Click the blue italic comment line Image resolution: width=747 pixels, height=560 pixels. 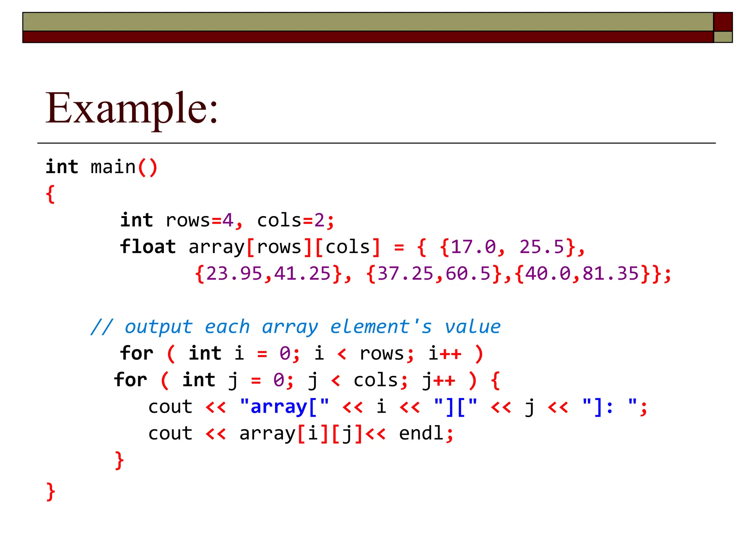point(295,327)
